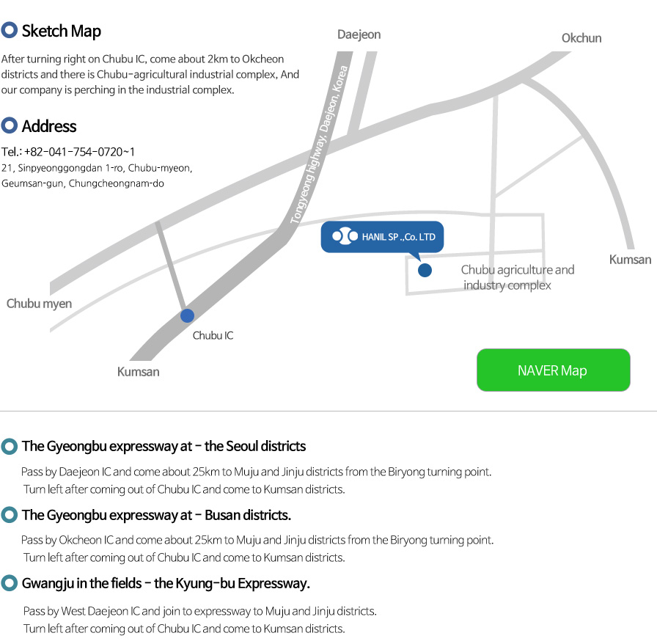Viewport: 657px width, 644px height.
Task: Click the Seoul districts bullet circle icon
Action: 10,447
